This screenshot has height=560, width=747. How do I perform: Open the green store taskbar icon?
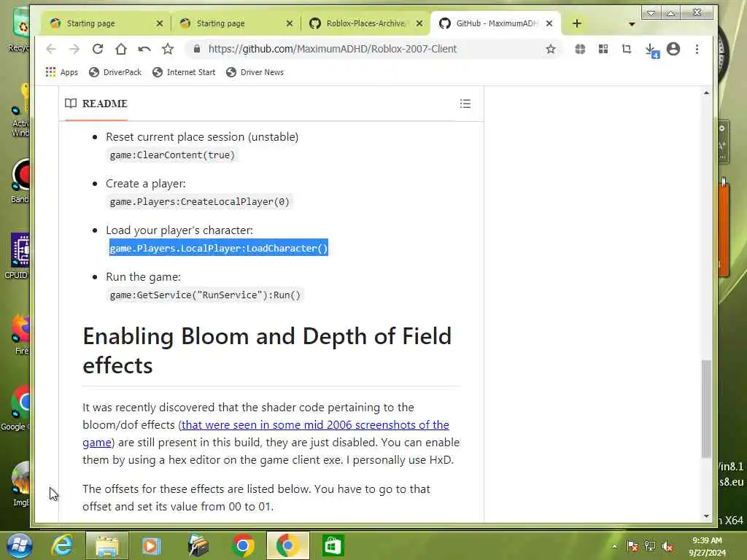[333, 545]
